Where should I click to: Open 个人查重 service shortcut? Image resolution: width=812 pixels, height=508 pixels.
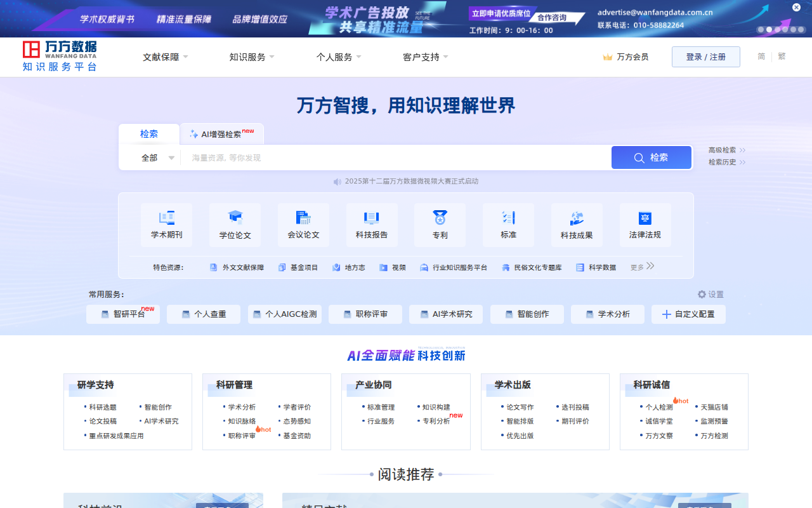[204, 314]
